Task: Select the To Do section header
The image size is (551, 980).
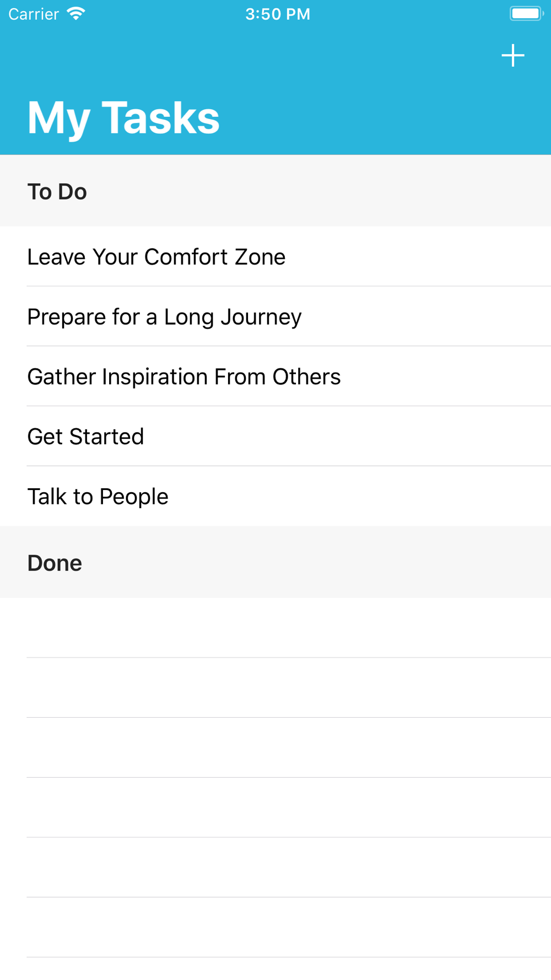Action: click(275, 191)
